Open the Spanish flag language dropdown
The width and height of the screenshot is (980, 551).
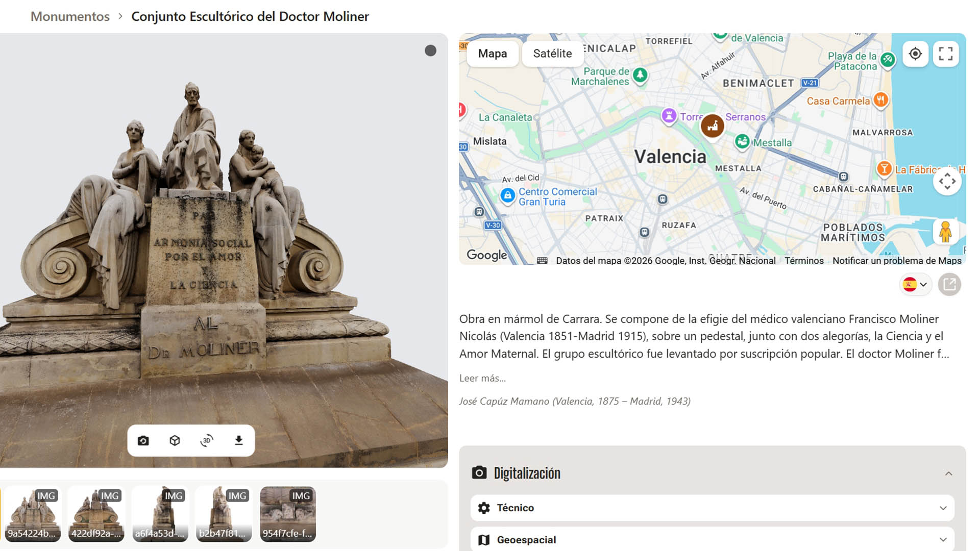(915, 284)
